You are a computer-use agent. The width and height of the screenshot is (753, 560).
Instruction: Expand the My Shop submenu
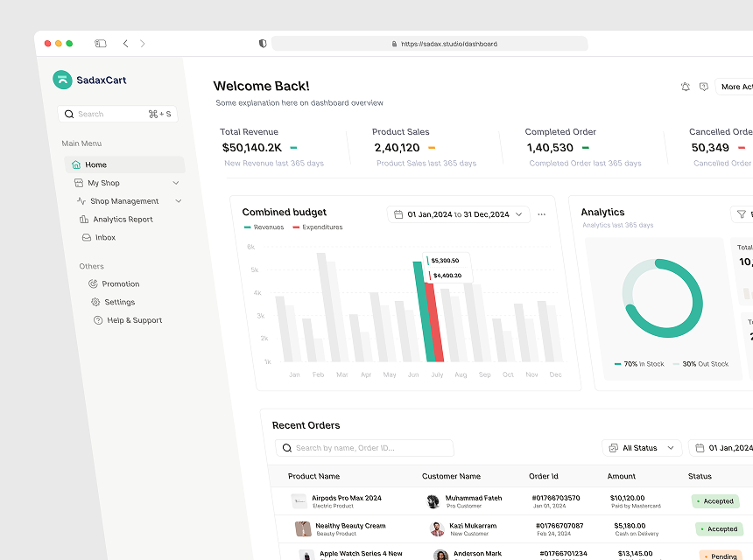point(176,183)
